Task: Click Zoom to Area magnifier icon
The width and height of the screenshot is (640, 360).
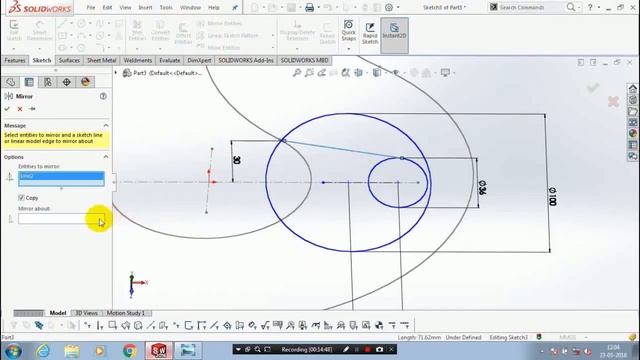Action: [309, 73]
